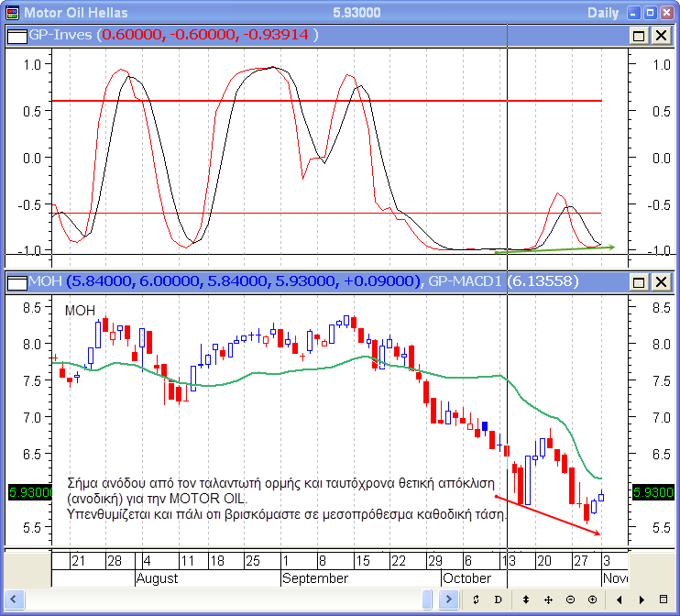
Task: Open the chart list icon in bottom toolbar
Action: [x=663, y=599]
